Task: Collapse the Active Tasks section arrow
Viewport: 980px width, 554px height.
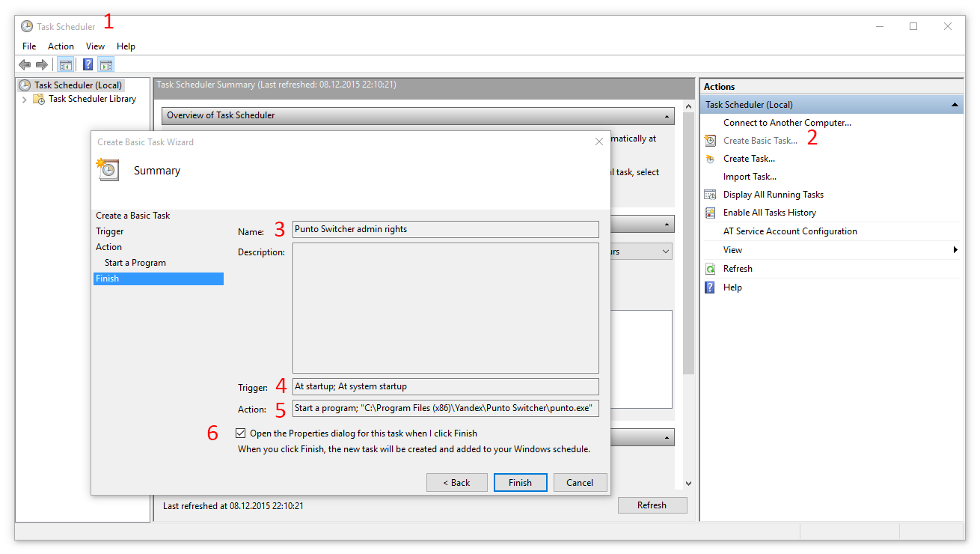Action: [x=667, y=437]
